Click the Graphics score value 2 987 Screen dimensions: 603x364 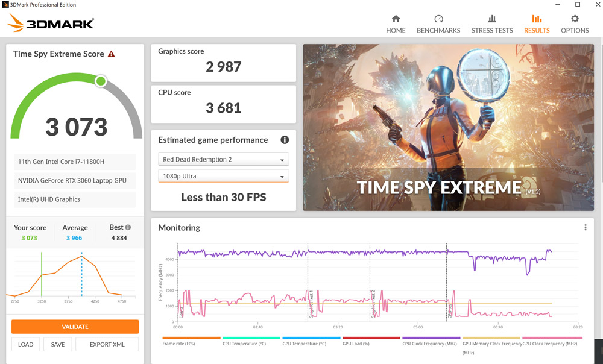pos(224,67)
